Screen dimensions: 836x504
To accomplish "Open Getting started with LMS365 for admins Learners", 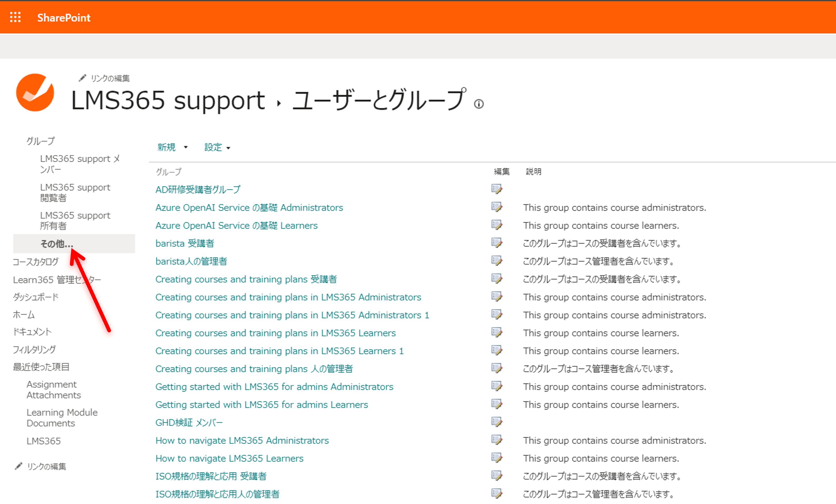I will point(262,405).
